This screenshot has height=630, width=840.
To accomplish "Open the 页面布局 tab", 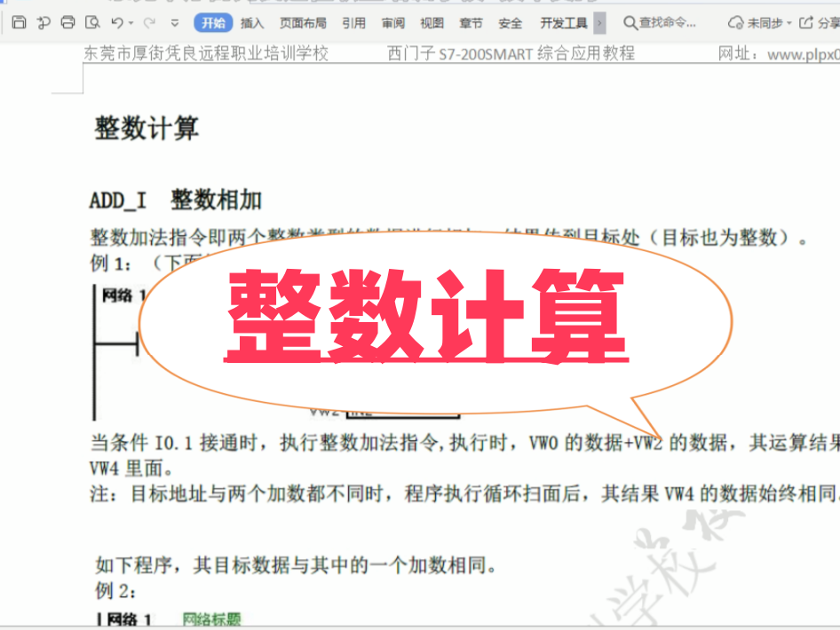I will point(303,23).
